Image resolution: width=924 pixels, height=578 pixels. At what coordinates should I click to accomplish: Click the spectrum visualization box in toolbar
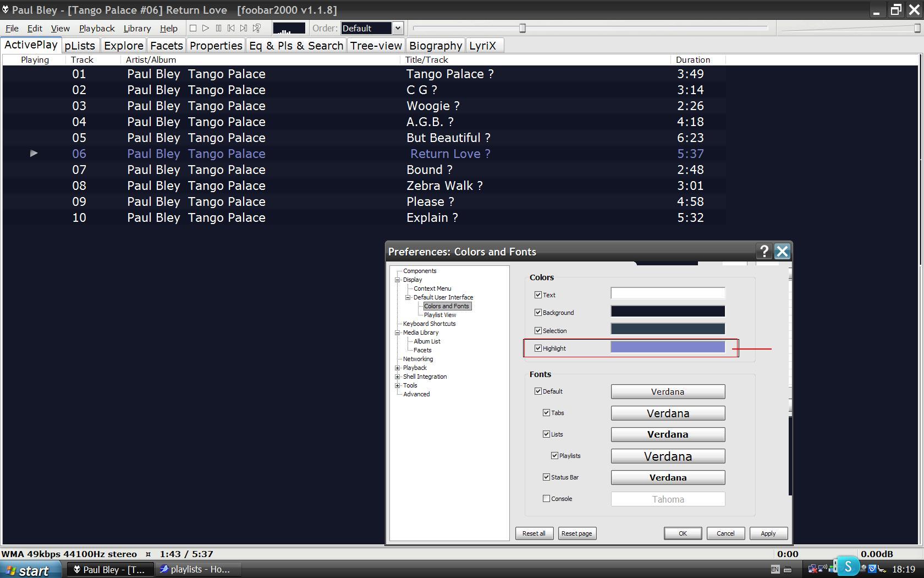pyautogui.click(x=289, y=28)
